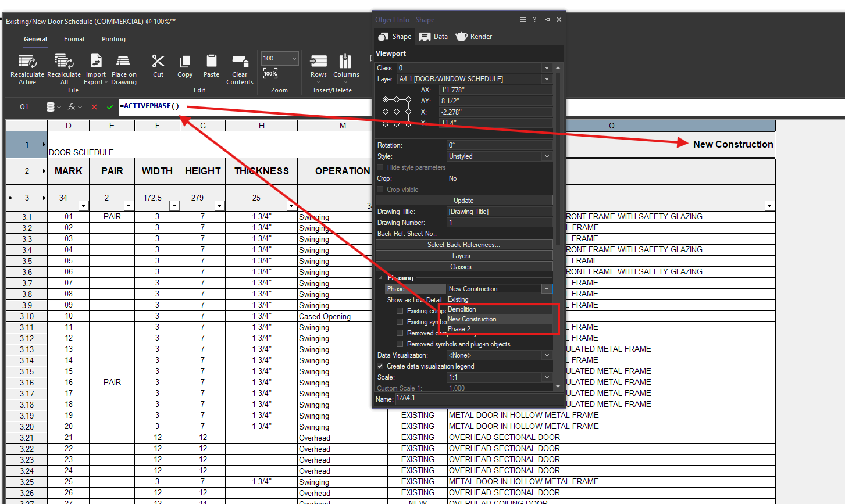
Task: Switch to the Format tab
Action: (x=74, y=39)
